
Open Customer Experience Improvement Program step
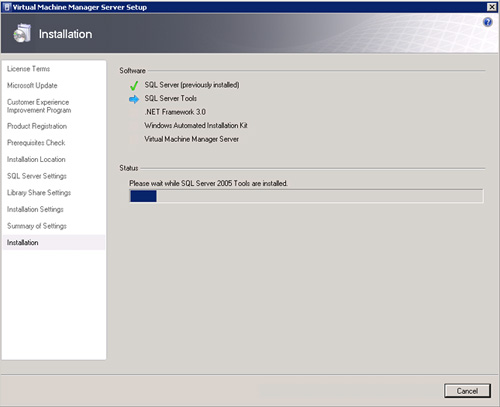(x=39, y=106)
